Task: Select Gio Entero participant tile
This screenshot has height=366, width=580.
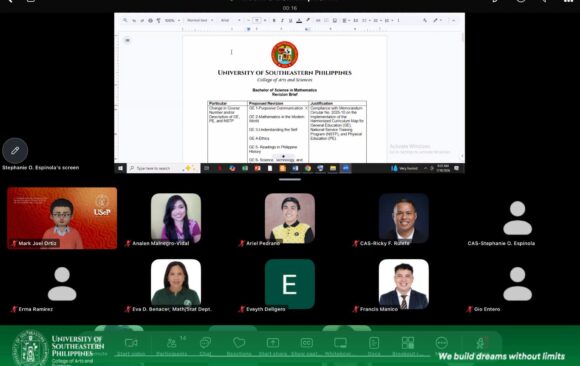Action: 517,284
